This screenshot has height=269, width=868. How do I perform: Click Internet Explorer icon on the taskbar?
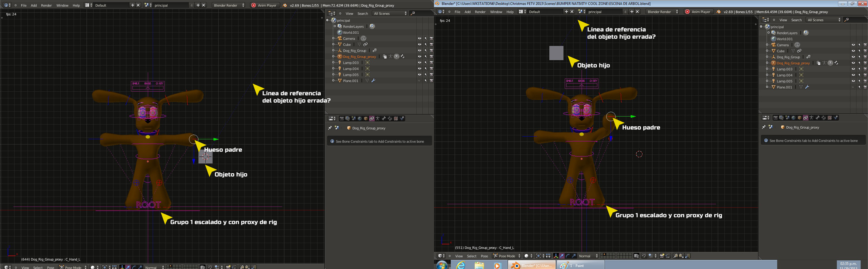click(461, 265)
